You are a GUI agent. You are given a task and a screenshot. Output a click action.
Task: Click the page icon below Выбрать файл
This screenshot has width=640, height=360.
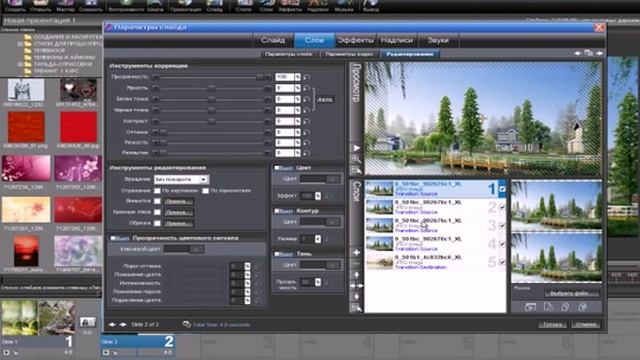[x=548, y=307]
